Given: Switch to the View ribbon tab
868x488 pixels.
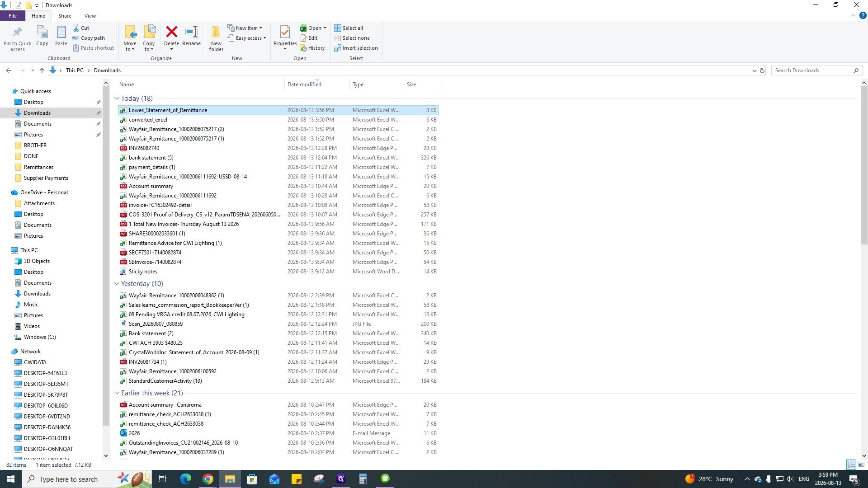Looking at the screenshot, I should coord(90,16).
